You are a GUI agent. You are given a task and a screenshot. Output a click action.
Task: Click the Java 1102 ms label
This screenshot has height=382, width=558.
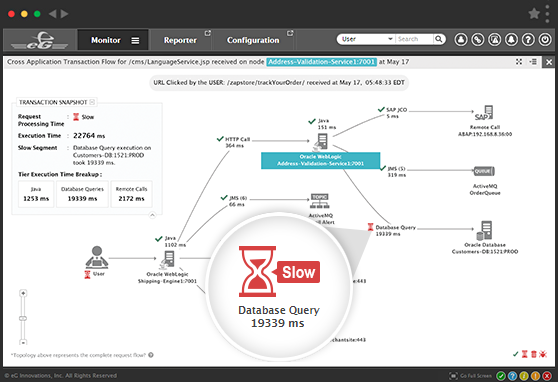pyautogui.click(x=175, y=241)
